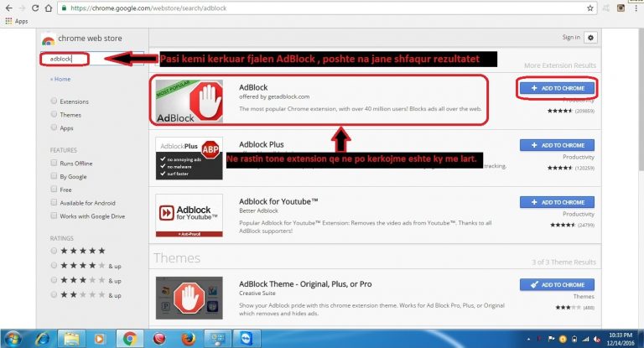Open the media player taskbar icon

99,339
